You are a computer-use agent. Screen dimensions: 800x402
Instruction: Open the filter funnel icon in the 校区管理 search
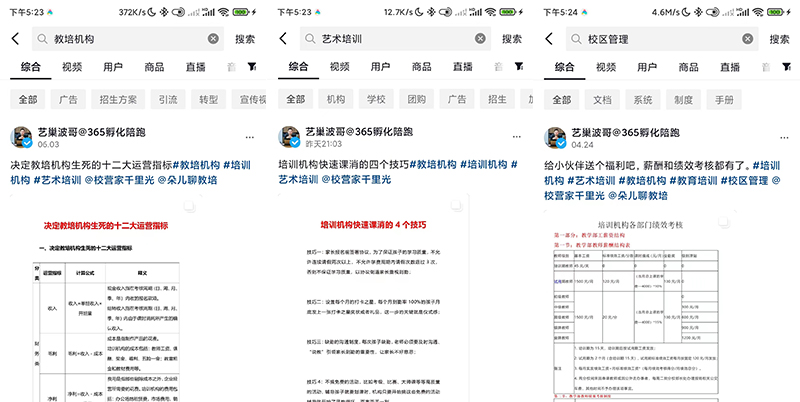(786, 67)
